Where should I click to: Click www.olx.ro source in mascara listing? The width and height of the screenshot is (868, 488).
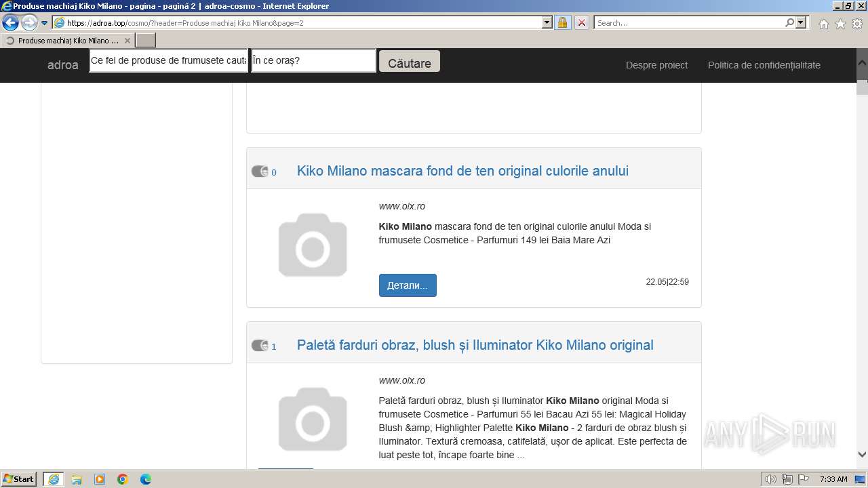click(402, 206)
